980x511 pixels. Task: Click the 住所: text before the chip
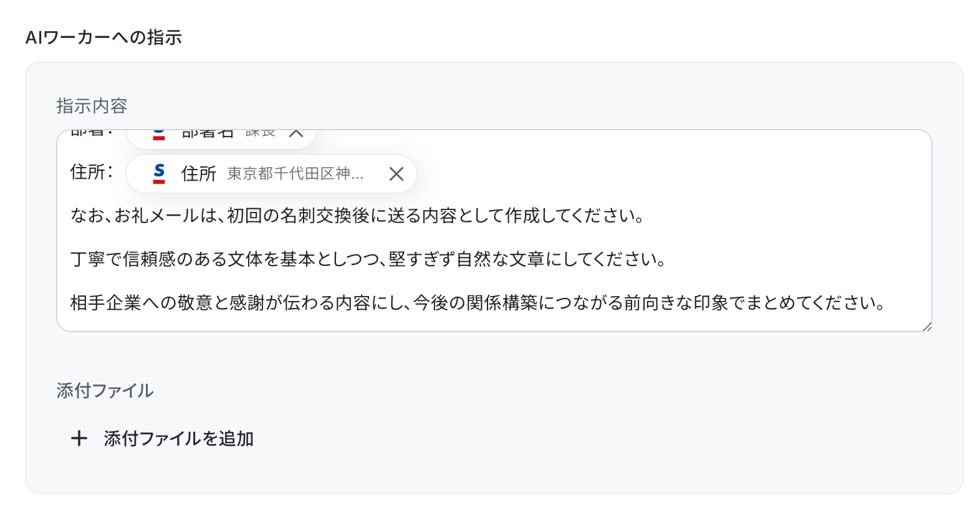[92, 172]
